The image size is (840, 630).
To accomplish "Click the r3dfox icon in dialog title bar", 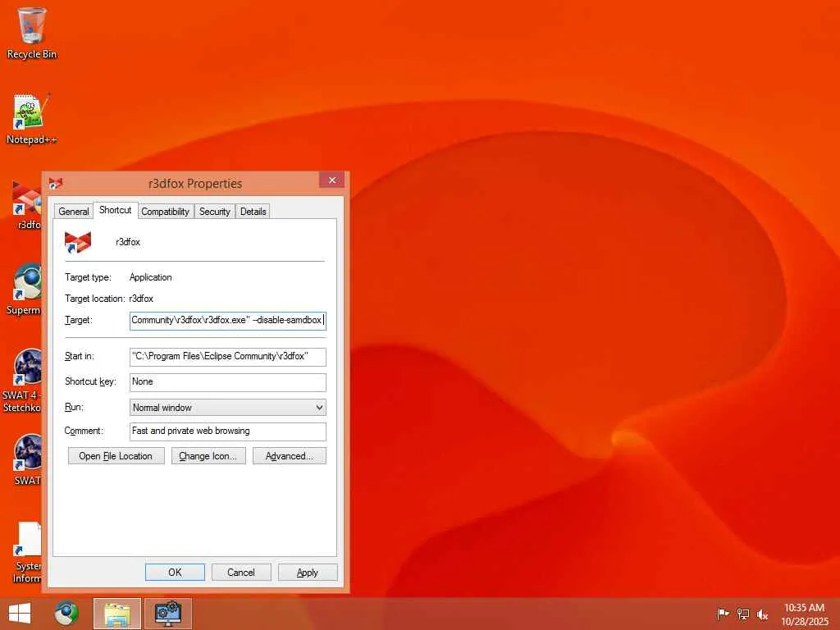I will 56,184.
